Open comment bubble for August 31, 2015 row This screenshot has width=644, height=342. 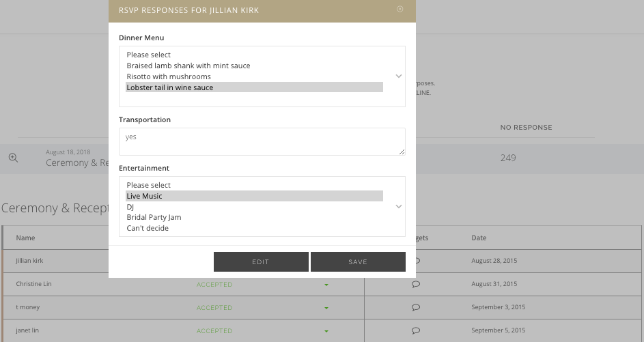click(x=416, y=284)
